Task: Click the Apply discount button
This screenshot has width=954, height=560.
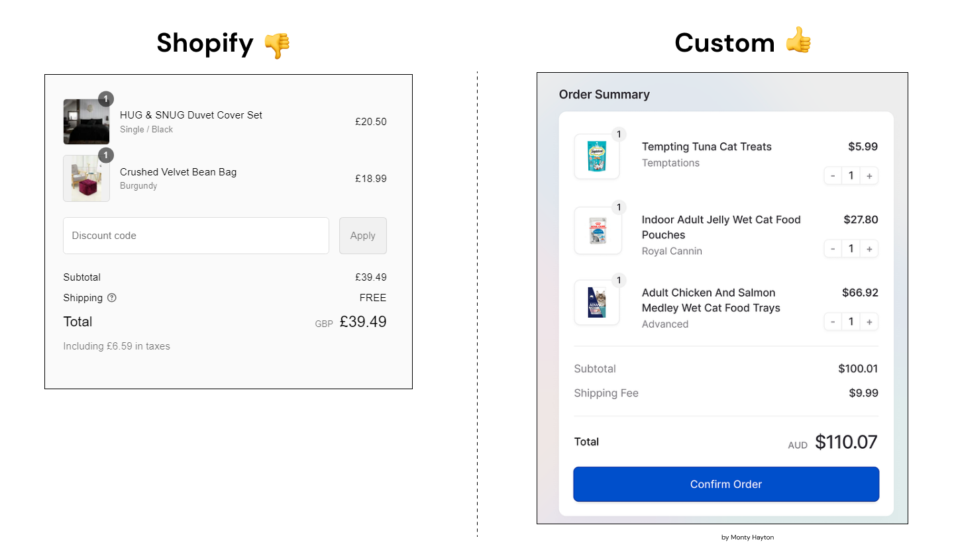Action: [362, 235]
